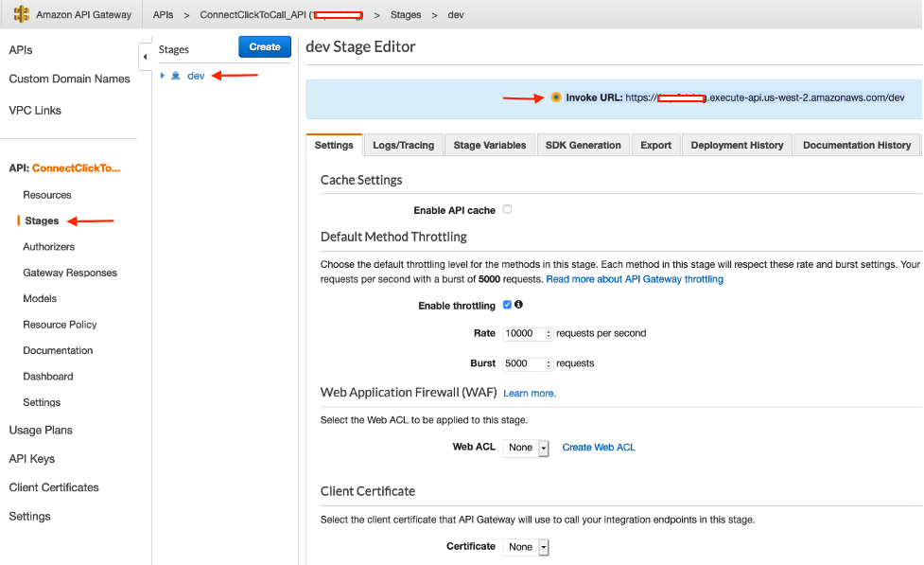
Task: Click the orange Invoke URL status icon
Action: click(x=556, y=97)
